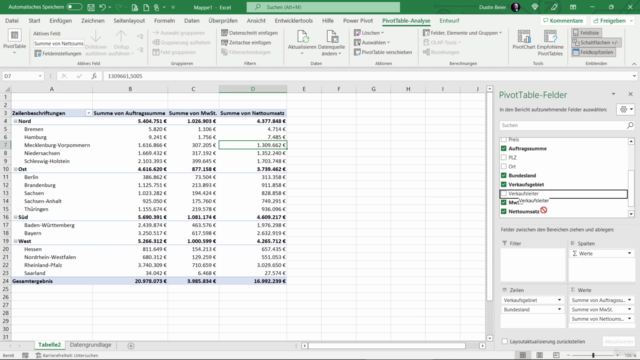Collapse the Nord group

coord(15,121)
